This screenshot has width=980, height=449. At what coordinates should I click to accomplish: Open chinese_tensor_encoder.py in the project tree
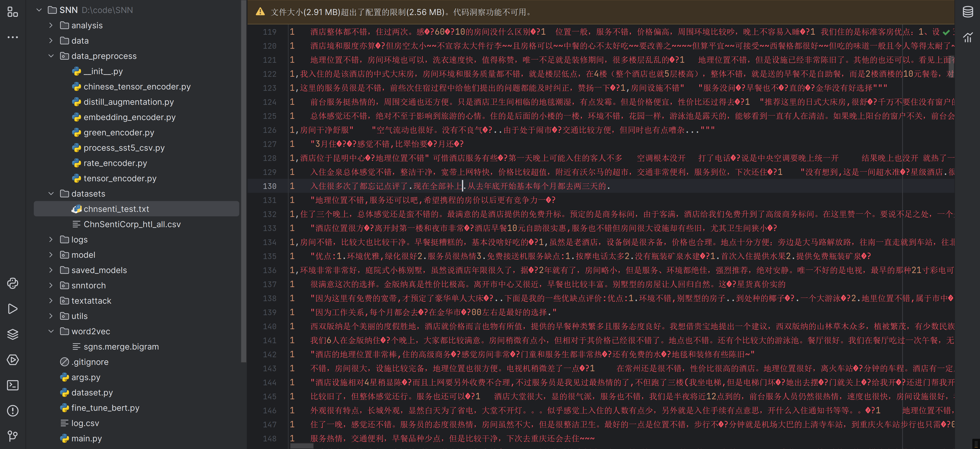[137, 87]
